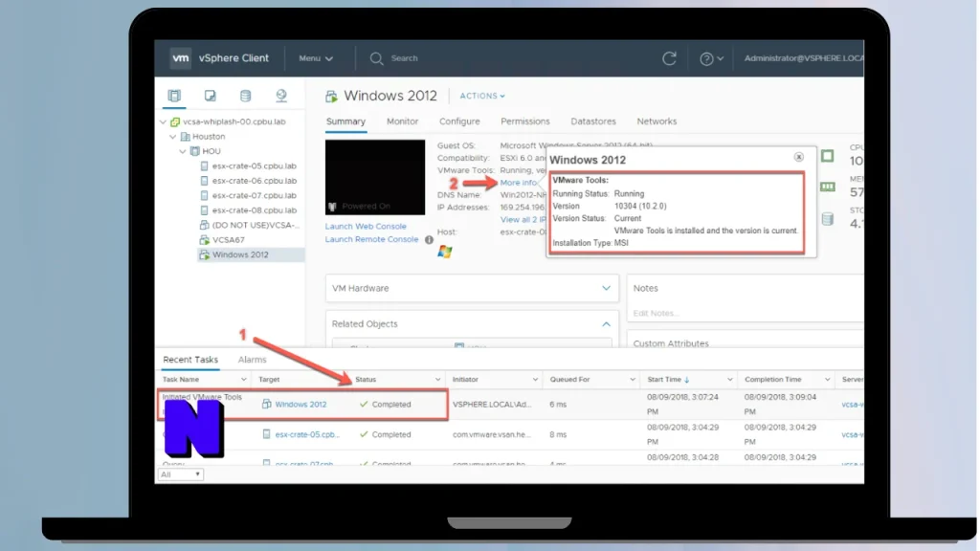Open the Networking inventory view icon

click(x=281, y=96)
